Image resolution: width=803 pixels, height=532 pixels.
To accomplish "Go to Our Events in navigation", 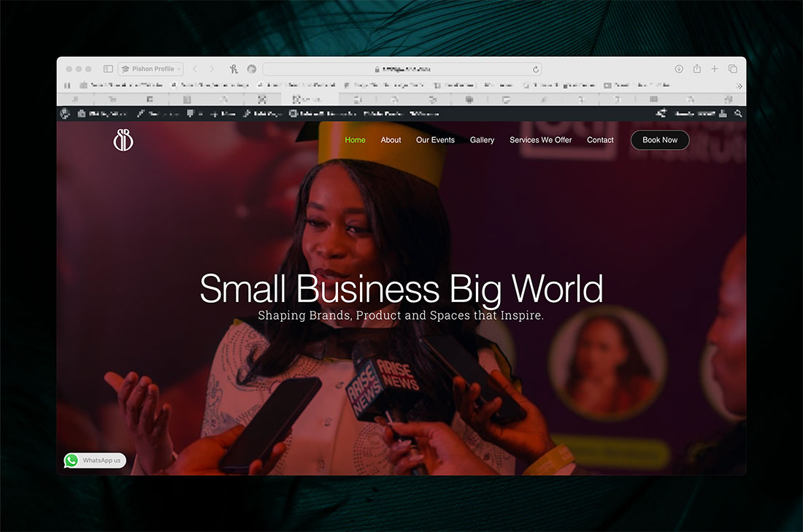I will point(435,140).
